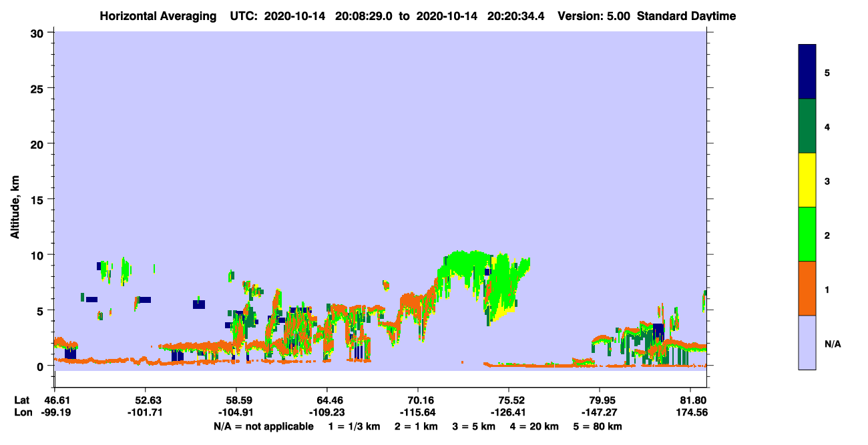
Task: Click the bright green colorbar segment labeled 2
Action: coord(807,234)
